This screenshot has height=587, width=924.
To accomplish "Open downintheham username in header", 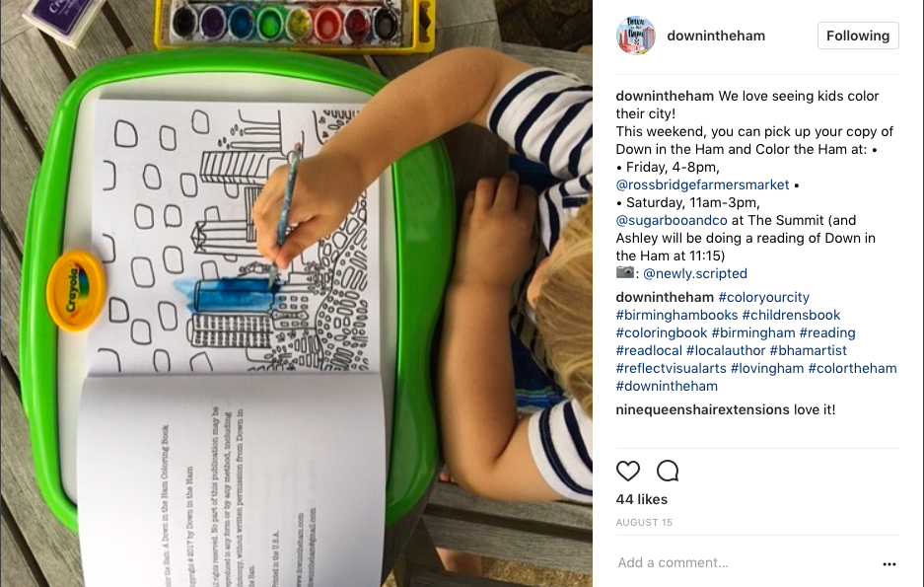I will 716,36.
